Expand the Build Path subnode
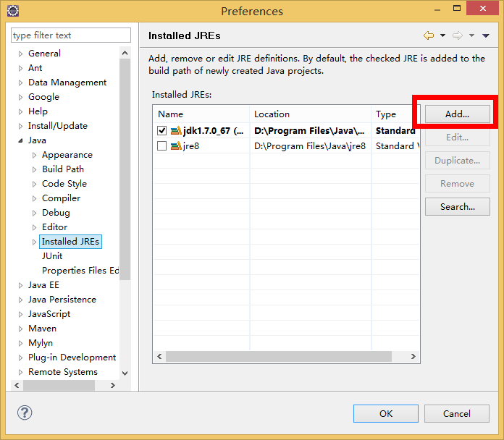 [34, 169]
